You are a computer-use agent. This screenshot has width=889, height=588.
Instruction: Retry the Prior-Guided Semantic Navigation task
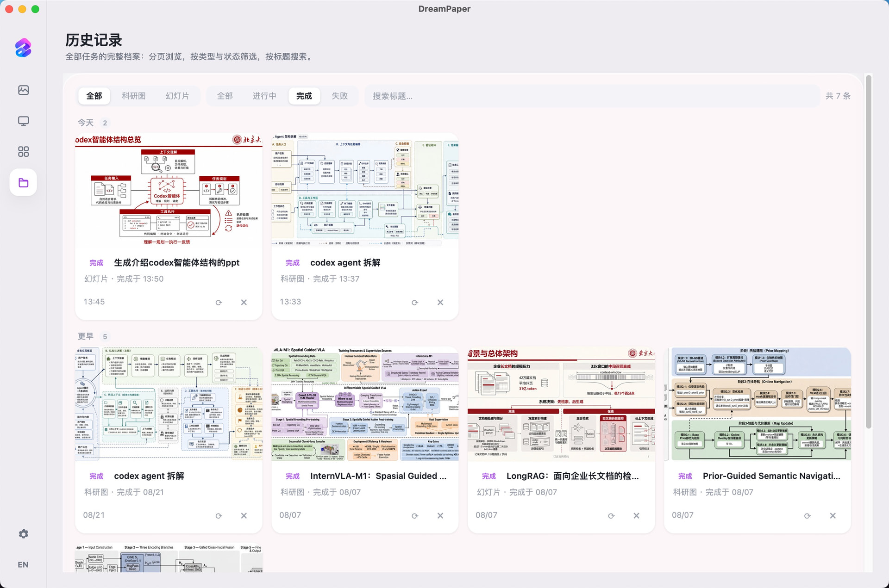pos(808,516)
